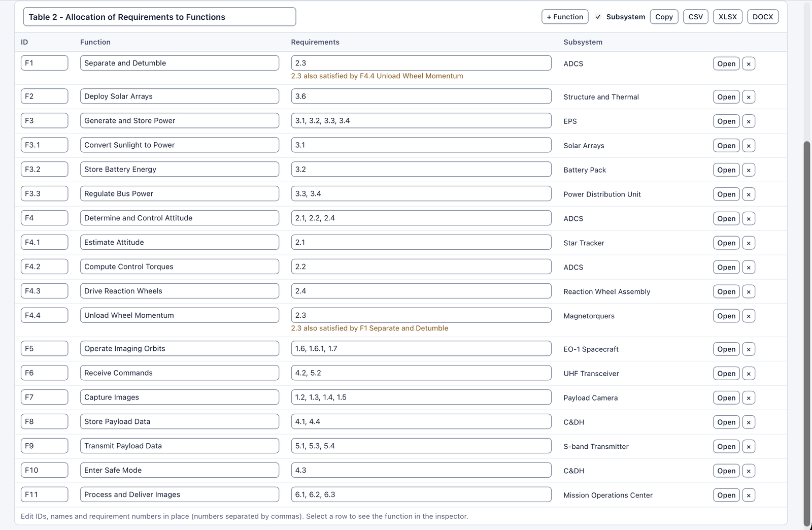Click the warning '2.3 also satisfied by F1 Separate and Detumble'
Image resolution: width=812 pixels, height=530 pixels.
[369, 328]
